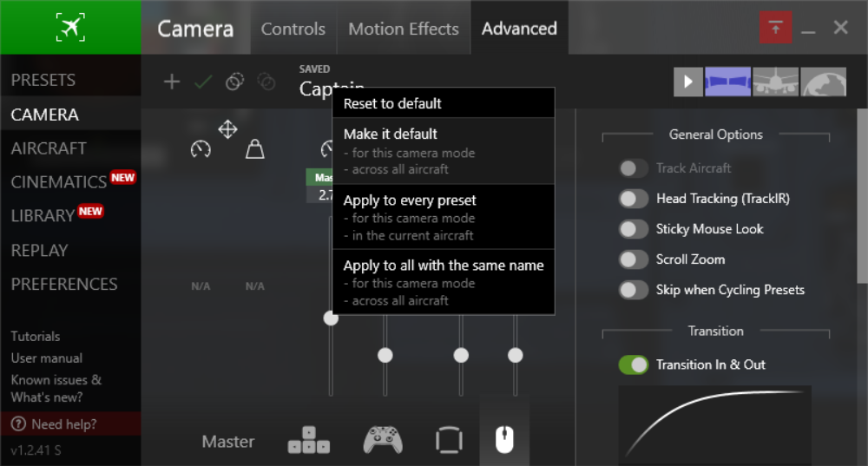This screenshot has height=466, width=868.
Task: Open PREFERENCES in the sidebar
Action: coord(70,284)
